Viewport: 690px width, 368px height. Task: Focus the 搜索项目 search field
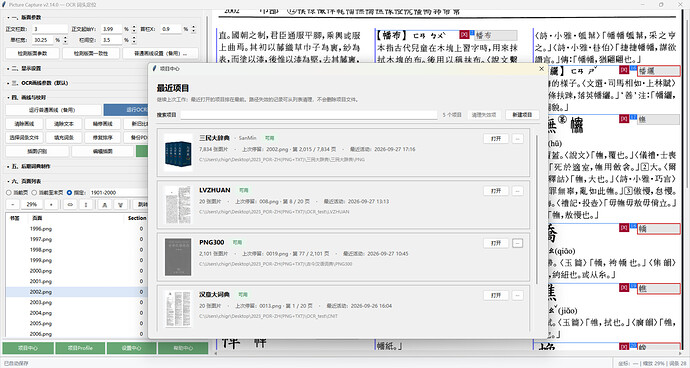(x=308, y=115)
